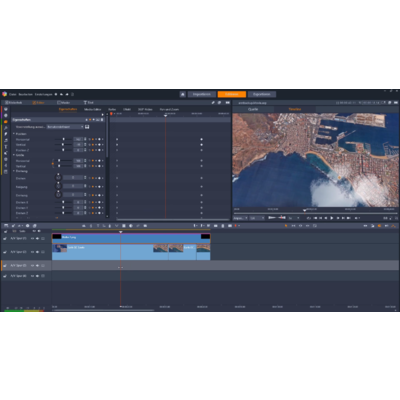Select the orange Bearbeiten workspace button
The image size is (400, 400).
pos(232,94)
